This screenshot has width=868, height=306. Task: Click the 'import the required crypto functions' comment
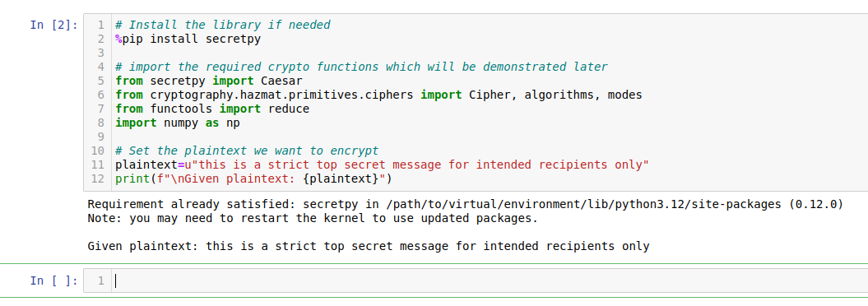coord(361,67)
